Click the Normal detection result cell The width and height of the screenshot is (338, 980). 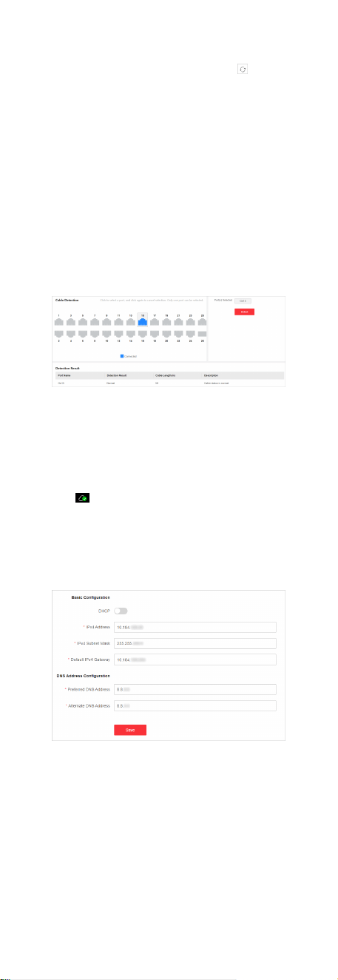[x=111, y=383]
